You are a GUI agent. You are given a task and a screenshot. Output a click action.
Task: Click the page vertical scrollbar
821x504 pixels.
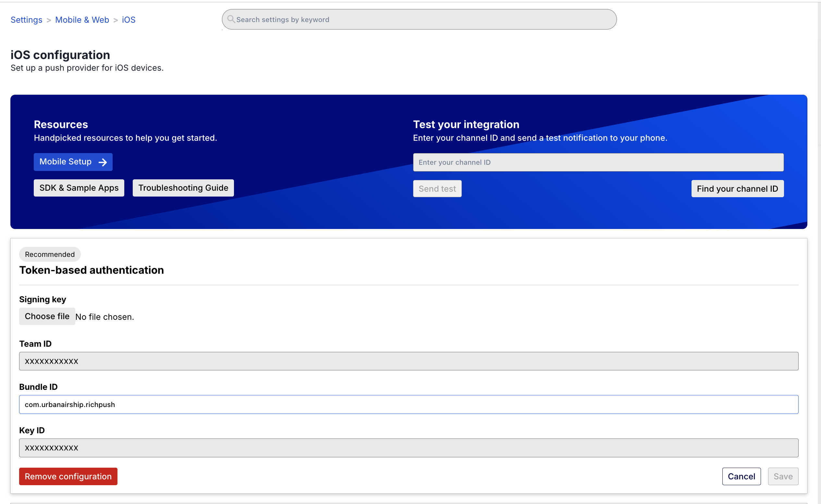click(819, 253)
